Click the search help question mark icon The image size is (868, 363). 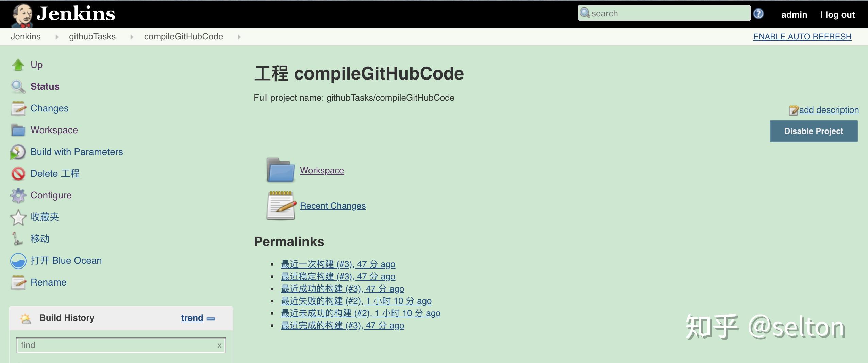[x=758, y=14]
